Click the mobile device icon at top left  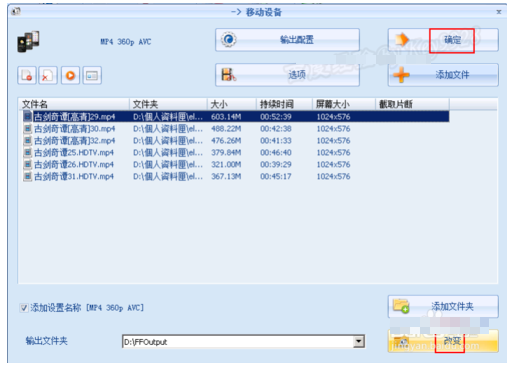point(28,42)
